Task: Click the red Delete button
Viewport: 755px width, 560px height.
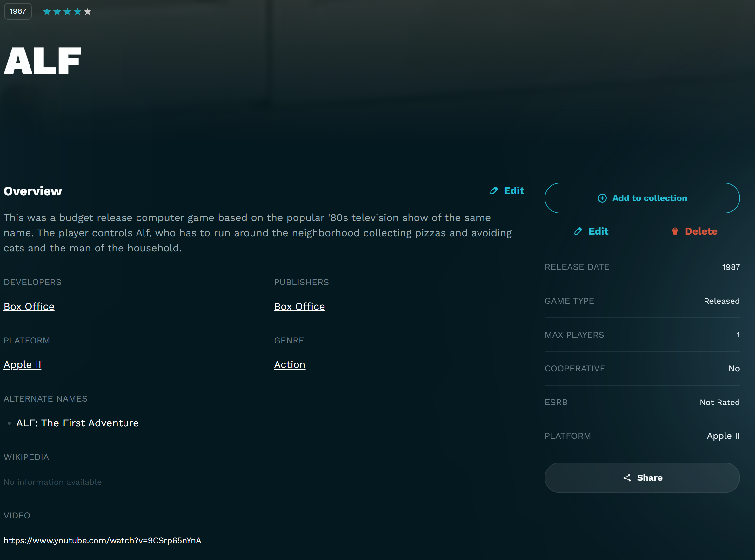Action: pos(694,231)
